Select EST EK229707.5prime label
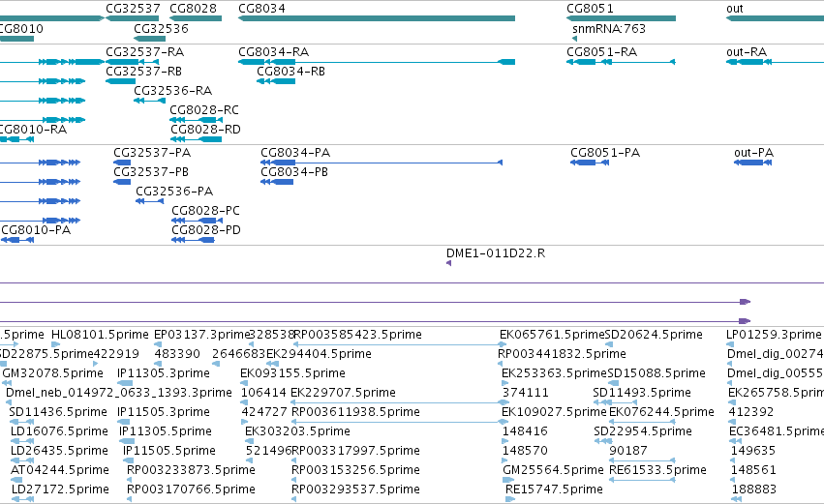Viewport: 824px width, 504px height. (343, 393)
